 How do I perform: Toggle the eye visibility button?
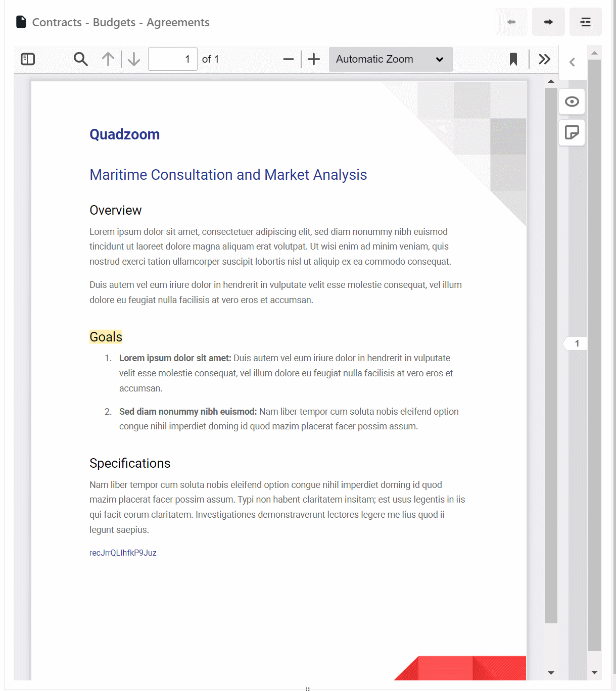pos(572,102)
